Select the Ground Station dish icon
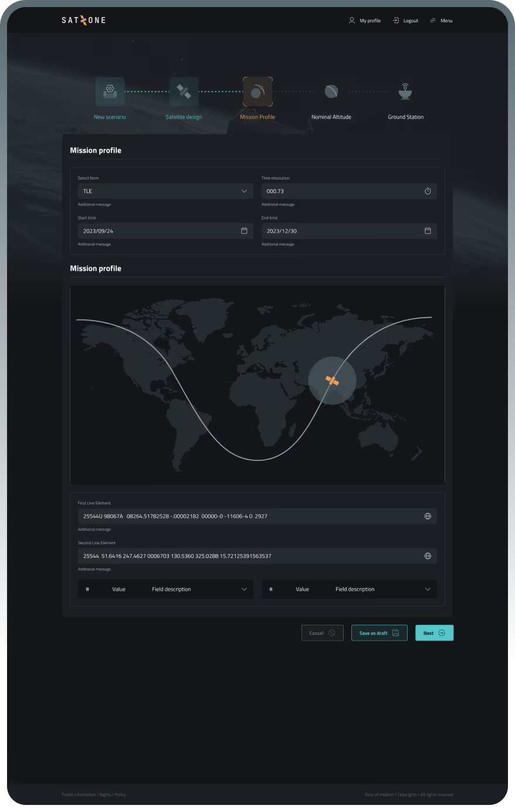The width and height of the screenshot is (515, 812). click(405, 92)
